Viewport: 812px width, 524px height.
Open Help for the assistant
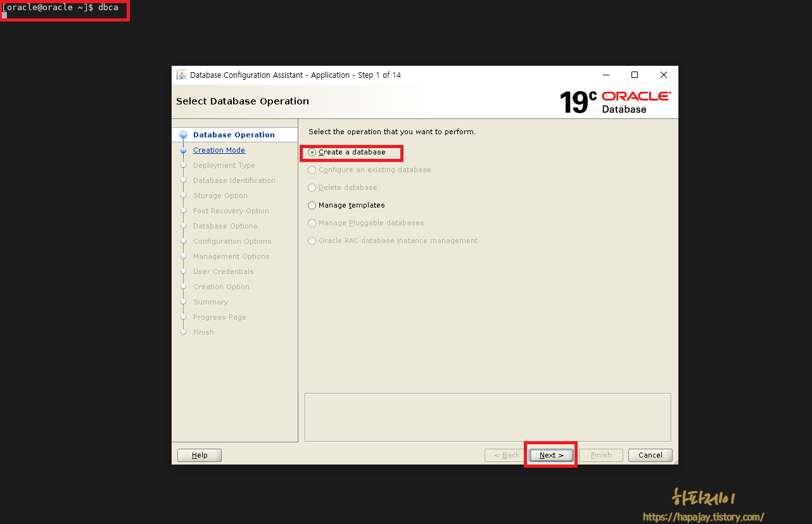pyautogui.click(x=200, y=455)
